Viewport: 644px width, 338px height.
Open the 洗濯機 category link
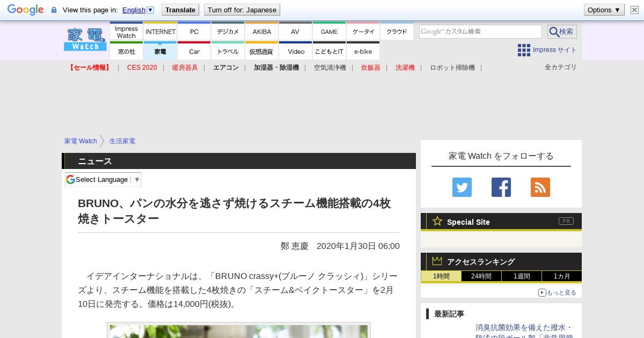[x=405, y=68]
